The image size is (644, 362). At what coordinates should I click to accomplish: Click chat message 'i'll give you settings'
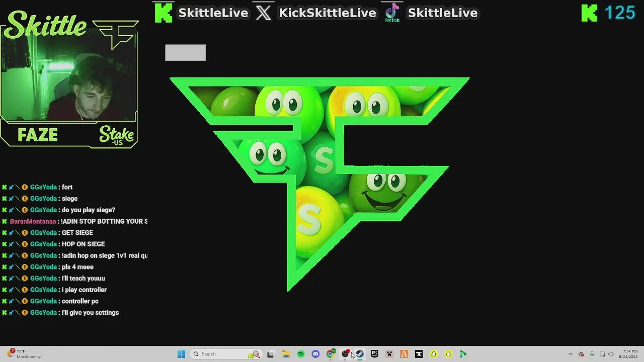tap(90, 313)
